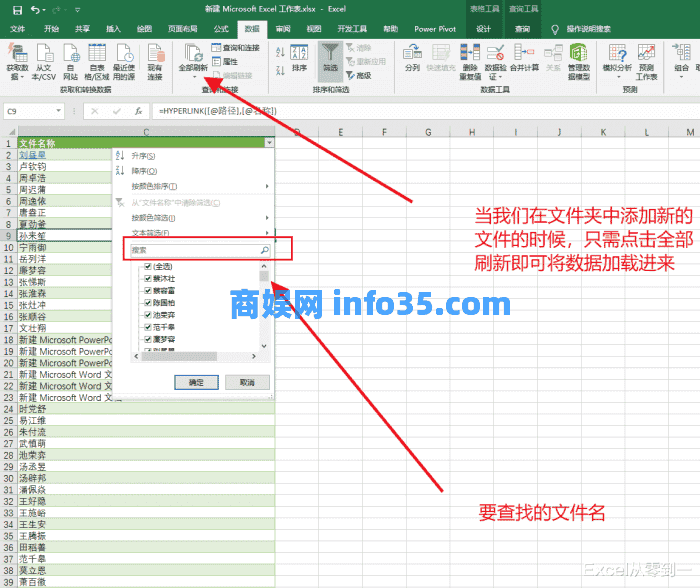Image resolution: width=700 pixels, height=588 pixels.
Task: Click the 搜索 search box in filter panel
Action: [195, 250]
